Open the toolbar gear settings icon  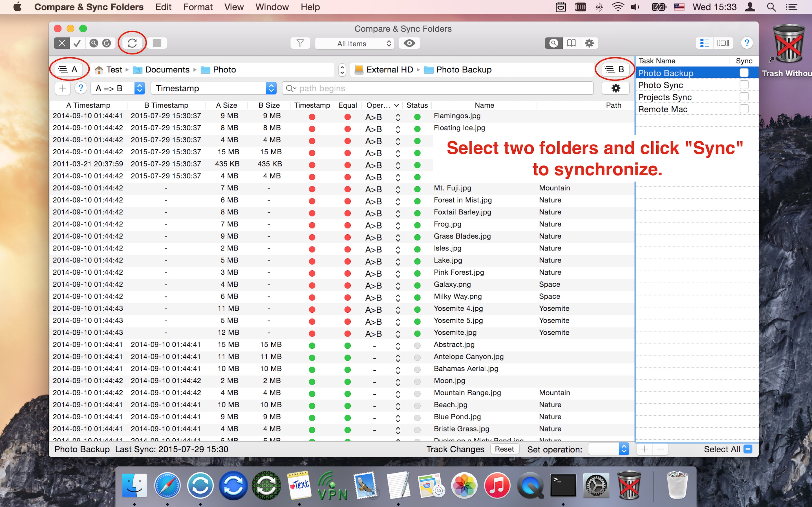pos(589,43)
